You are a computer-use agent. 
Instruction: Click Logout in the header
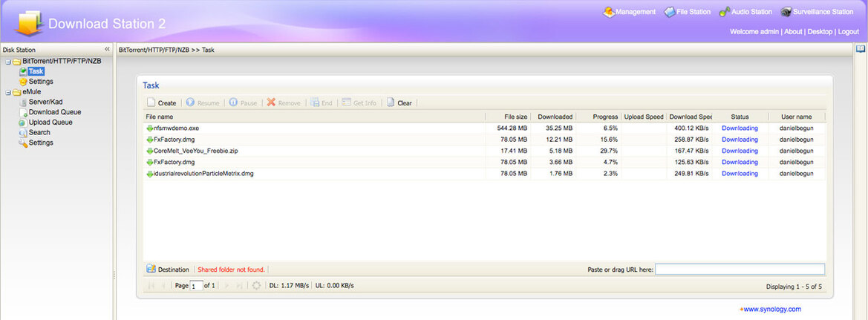(848, 32)
